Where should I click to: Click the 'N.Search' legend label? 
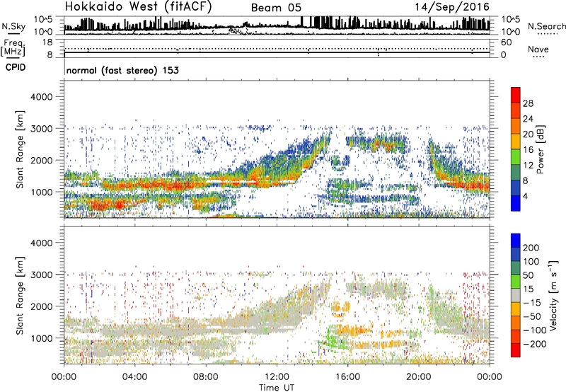[x=546, y=26]
